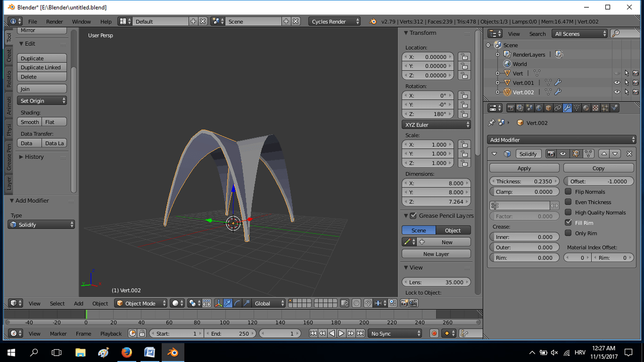Move Solidify modifier up in stack

pyautogui.click(x=604, y=154)
